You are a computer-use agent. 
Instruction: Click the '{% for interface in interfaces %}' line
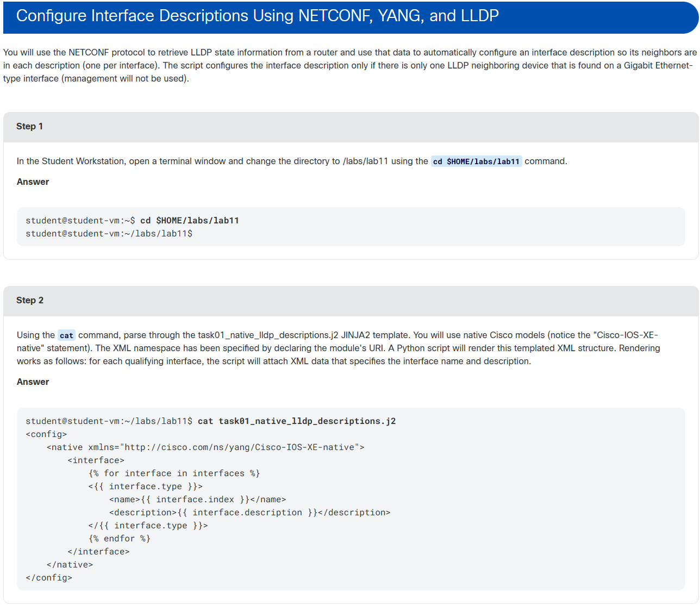point(174,473)
